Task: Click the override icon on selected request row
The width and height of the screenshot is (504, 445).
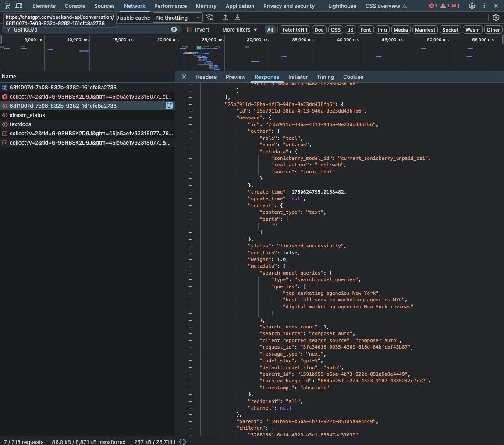Action: [x=169, y=106]
